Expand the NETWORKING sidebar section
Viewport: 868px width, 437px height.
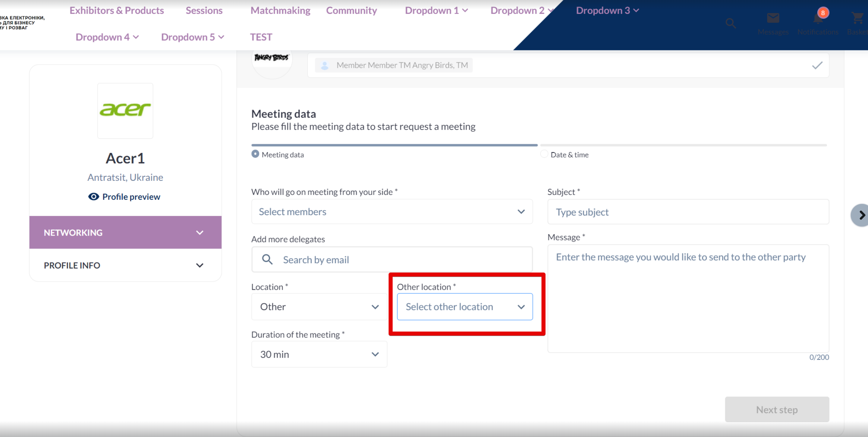click(x=125, y=233)
